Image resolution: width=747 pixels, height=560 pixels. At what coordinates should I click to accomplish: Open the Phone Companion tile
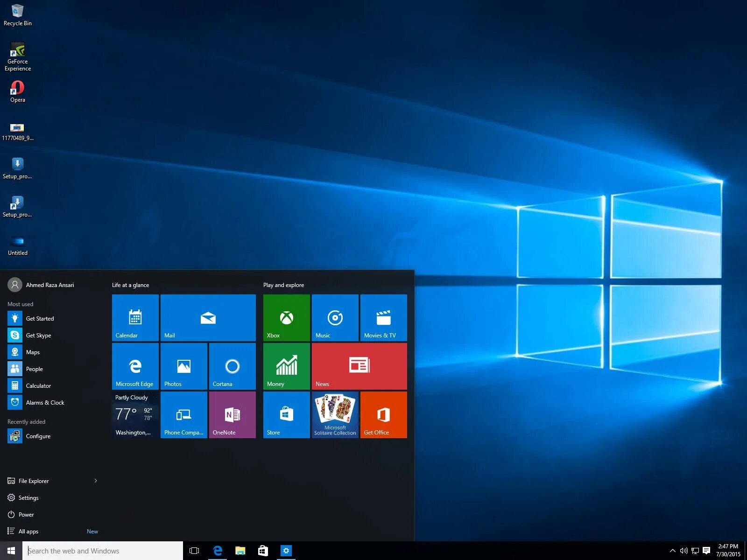point(184,414)
